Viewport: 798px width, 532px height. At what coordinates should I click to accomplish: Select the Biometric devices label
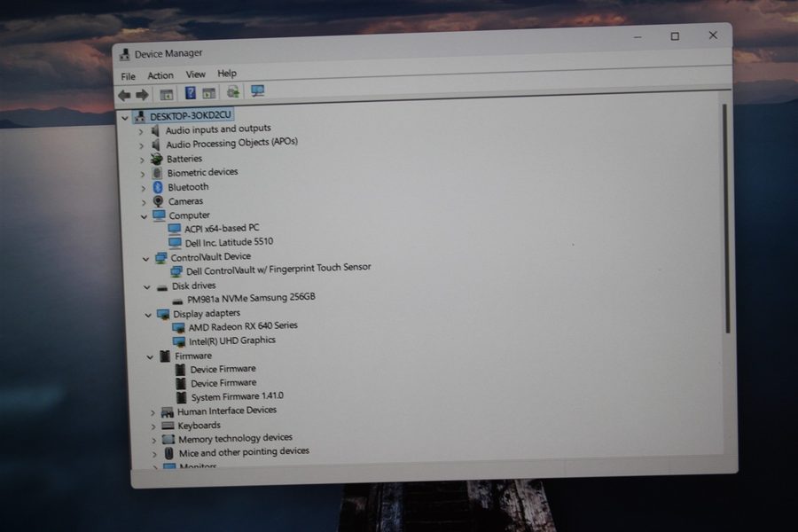coord(202,173)
